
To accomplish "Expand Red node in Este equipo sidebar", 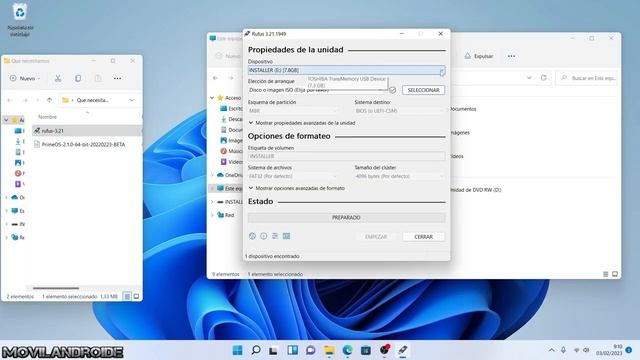I will pyautogui.click(x=212, y=215).
